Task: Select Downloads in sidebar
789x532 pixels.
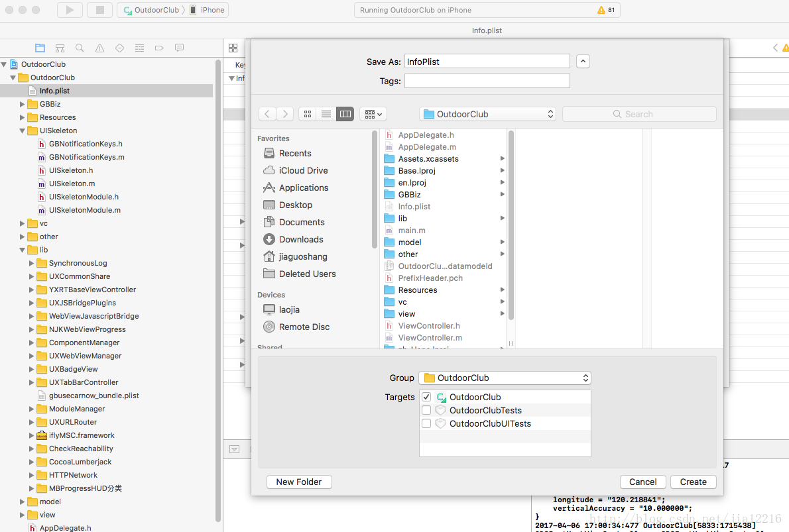Action: coord(301,239)
